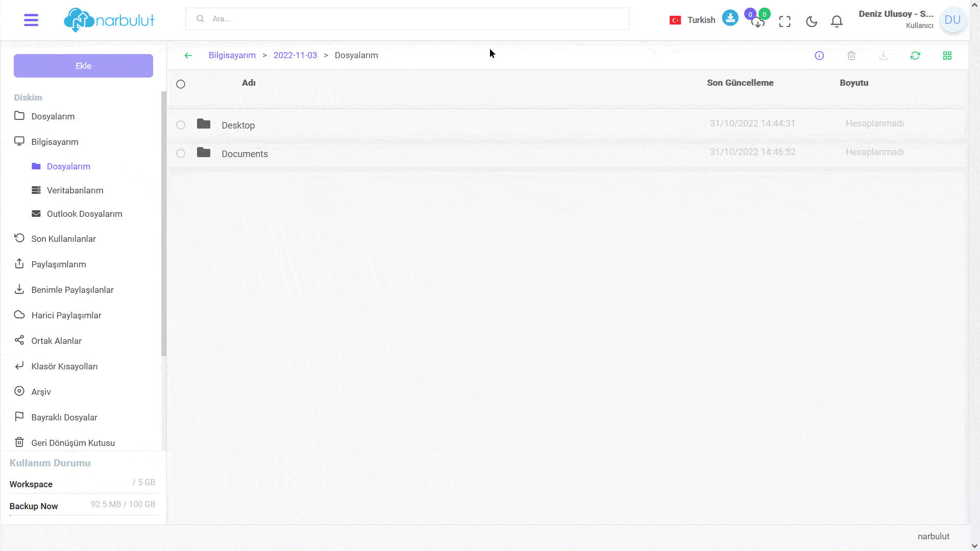Click the Son Kullanılanlar history icon
This screenshot has height=551, width=980.
19,238
